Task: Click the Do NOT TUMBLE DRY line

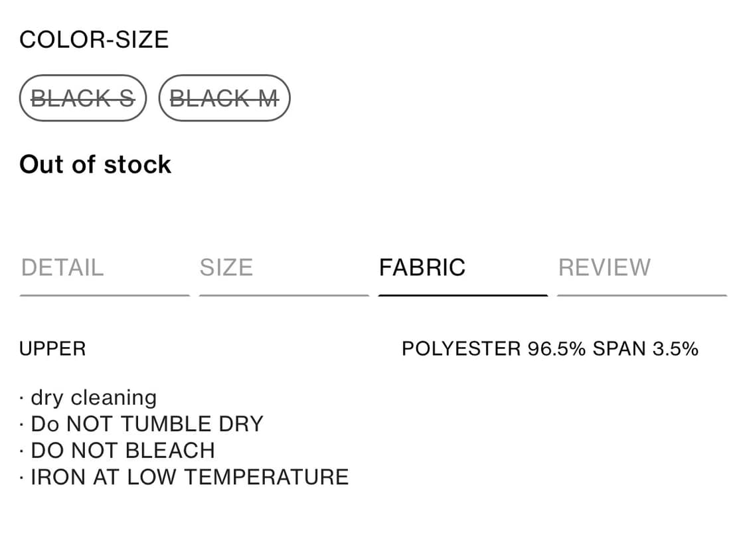Action: tap(146, 424)
